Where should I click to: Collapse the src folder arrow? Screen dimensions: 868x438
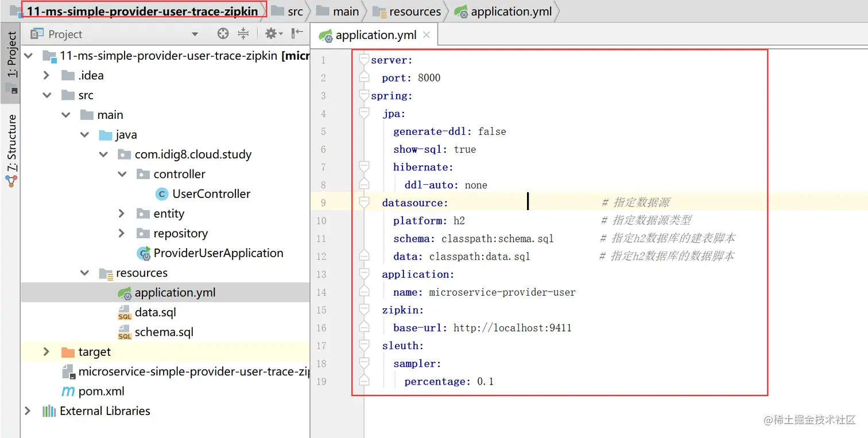point(47,95)
